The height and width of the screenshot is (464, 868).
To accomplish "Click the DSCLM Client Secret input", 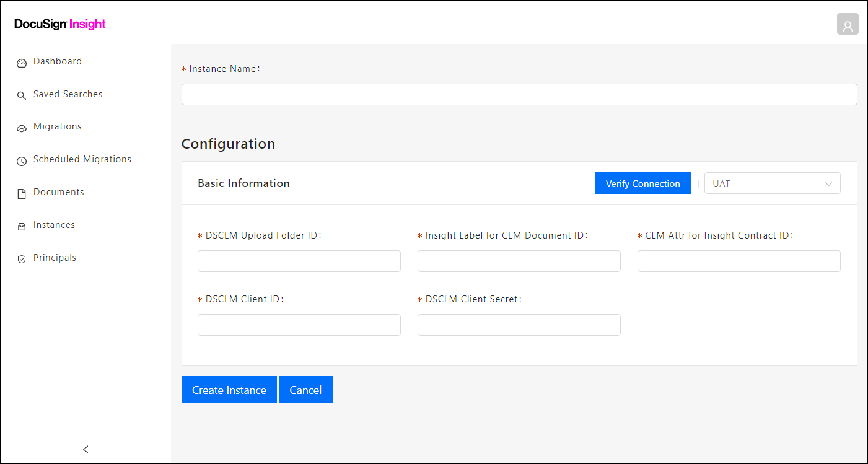I will [519, 325].
